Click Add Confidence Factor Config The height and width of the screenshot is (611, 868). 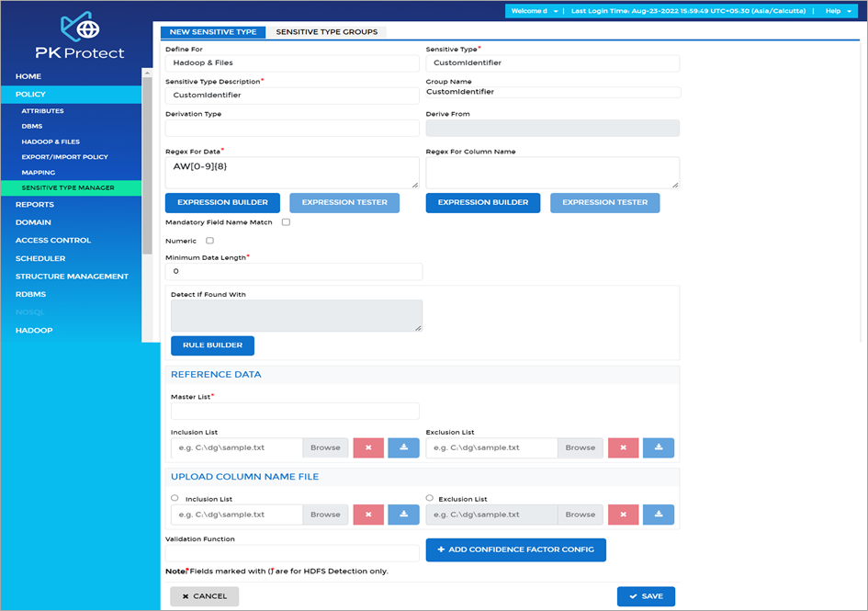pyautogui.click(x=516, y=549)
